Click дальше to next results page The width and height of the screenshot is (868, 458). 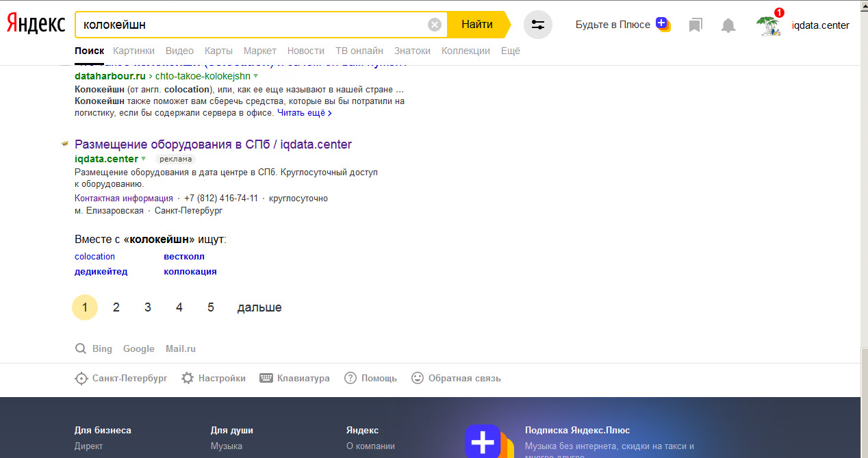[259, 307]
